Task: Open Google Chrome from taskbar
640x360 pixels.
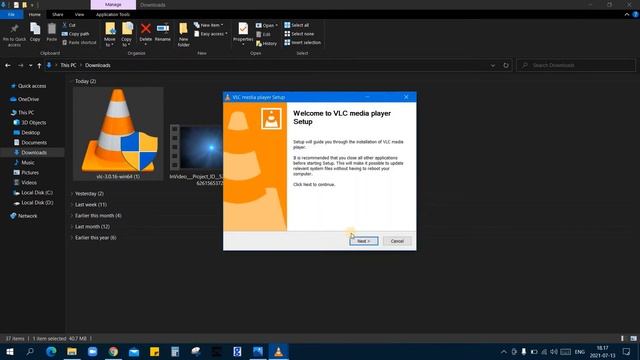Action: tap(113, 351)
